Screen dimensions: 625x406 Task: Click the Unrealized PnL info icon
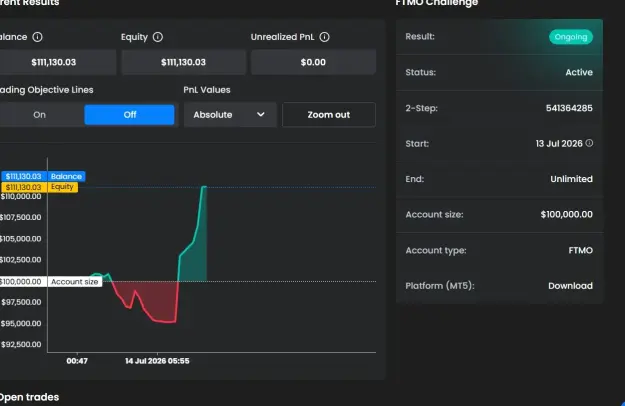[324, 37]
